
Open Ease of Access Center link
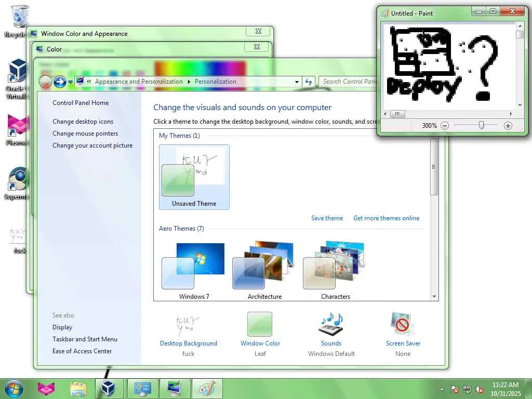tap(82, 351)
